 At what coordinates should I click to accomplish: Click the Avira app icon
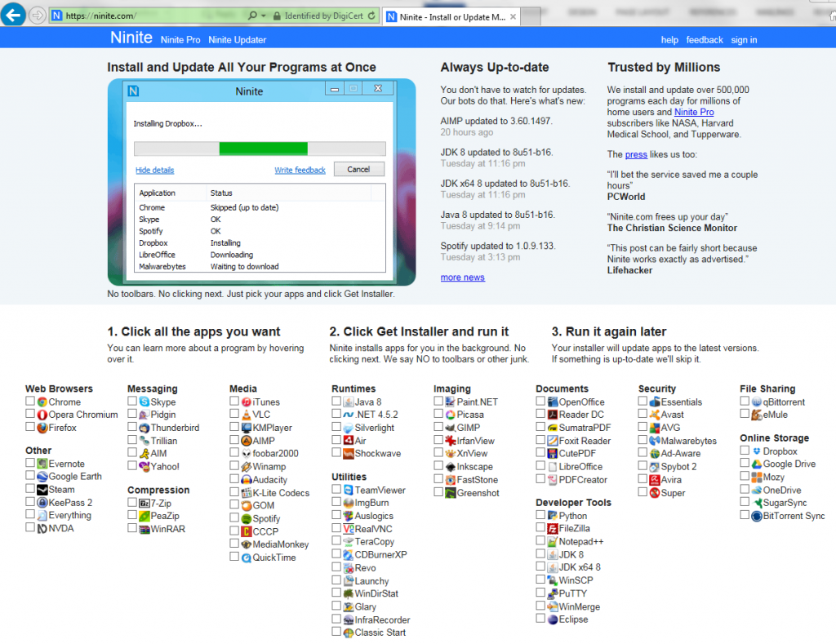tap(655, 480)
